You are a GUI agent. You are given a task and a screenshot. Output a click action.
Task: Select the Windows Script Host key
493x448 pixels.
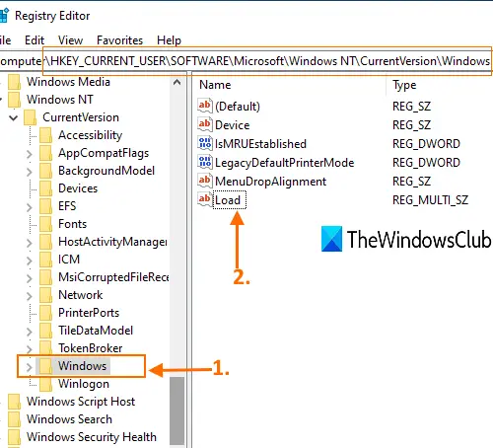[81, 402]
